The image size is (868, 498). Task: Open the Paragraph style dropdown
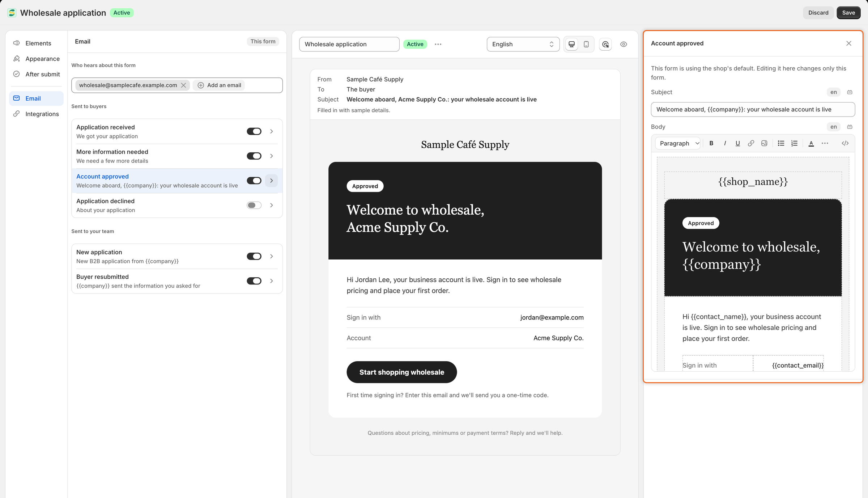[678, 143]
